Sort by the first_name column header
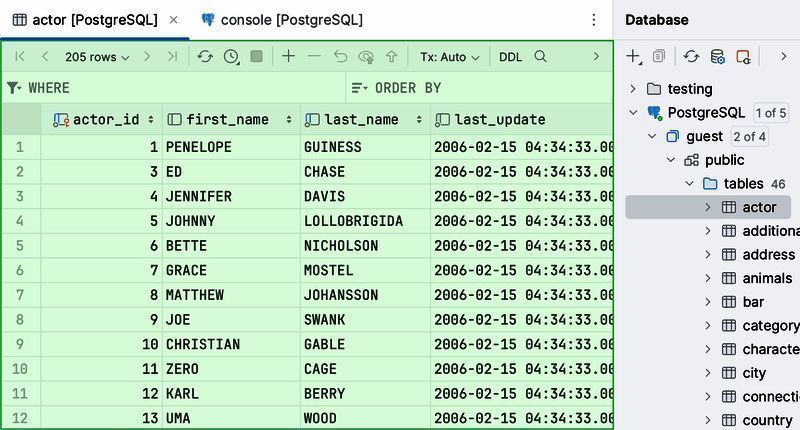 coord(227,120)
